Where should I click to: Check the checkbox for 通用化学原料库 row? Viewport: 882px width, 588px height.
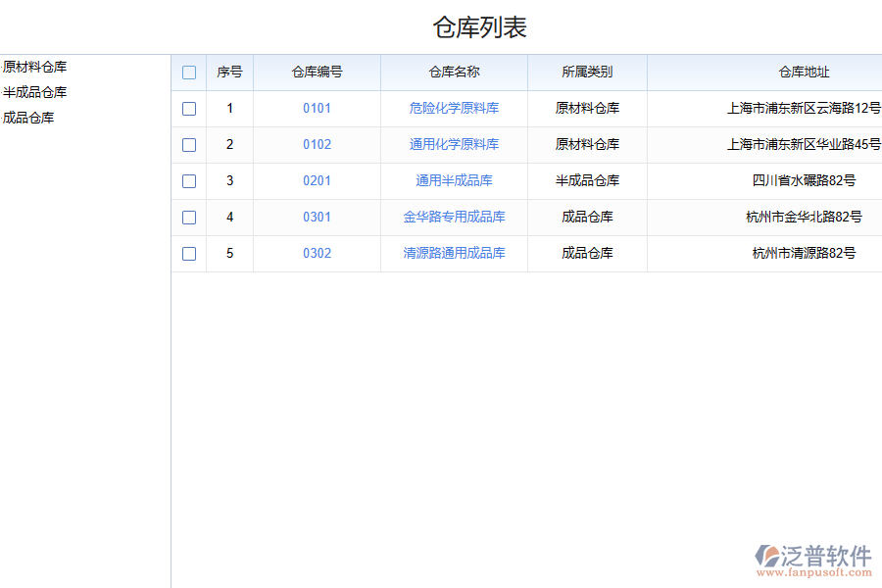point(189,145)
